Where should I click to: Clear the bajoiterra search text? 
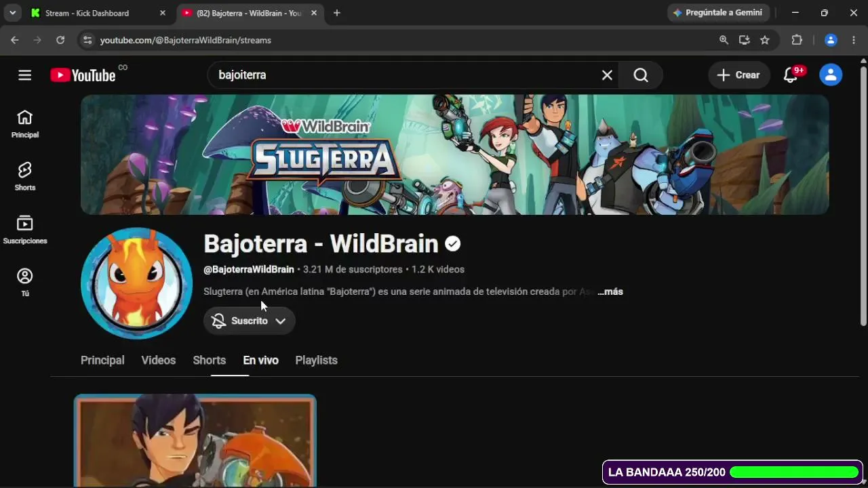coord(607,75)
